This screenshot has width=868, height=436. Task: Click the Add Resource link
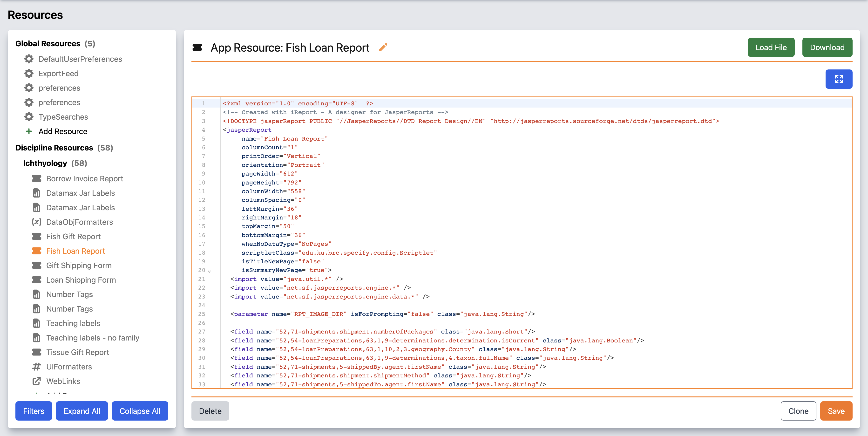click(63, 131)
